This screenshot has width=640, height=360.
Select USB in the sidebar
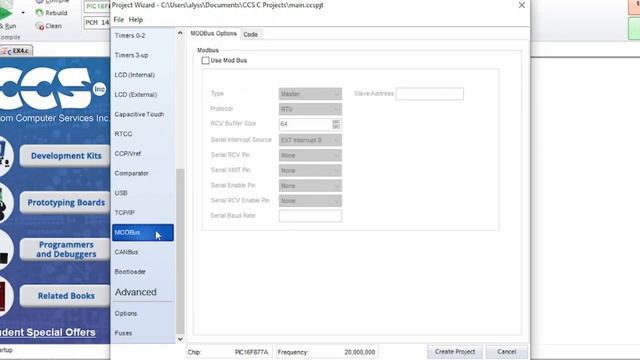(143, 193)
